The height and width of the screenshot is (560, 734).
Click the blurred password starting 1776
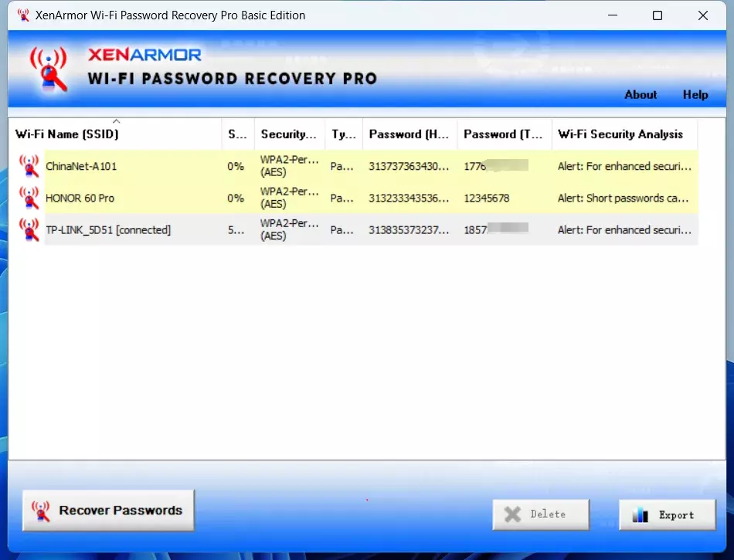tap(496, 165)
